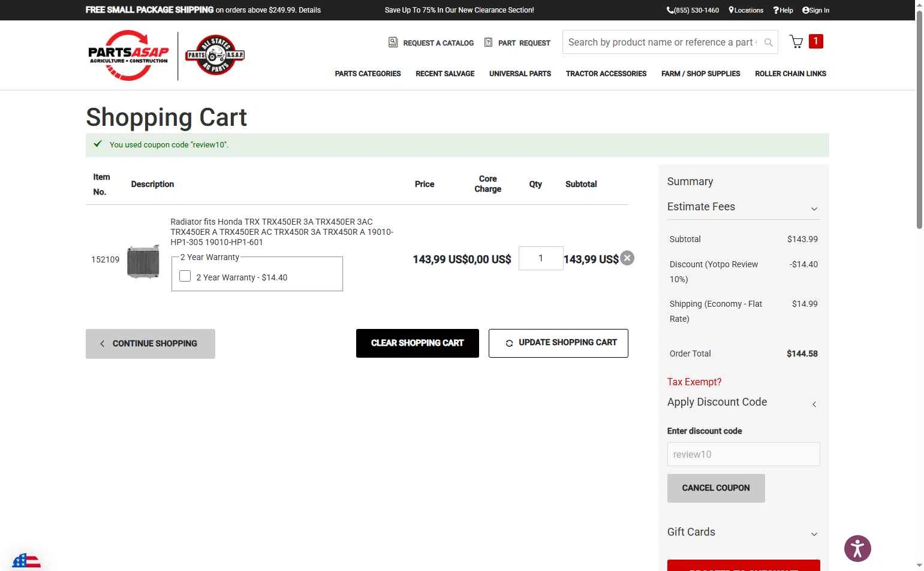Click the Continue Shopping button
Viewport: 924px width, 571px height.
151,344
